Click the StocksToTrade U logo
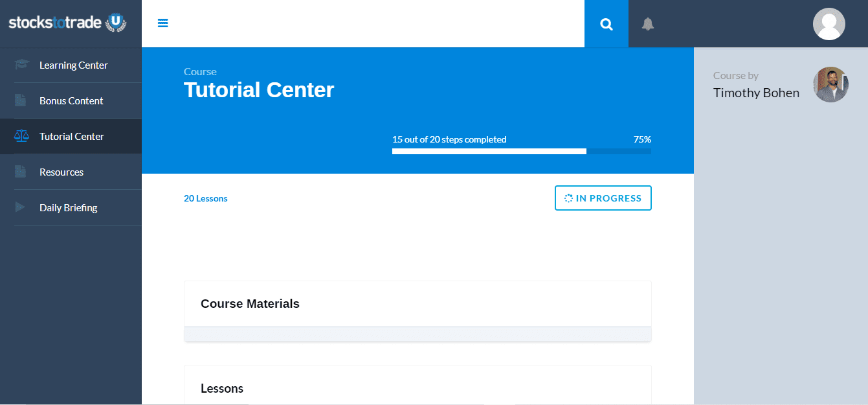Image resolution: width=868 pixels, height=405 pixels. (67, 23)
